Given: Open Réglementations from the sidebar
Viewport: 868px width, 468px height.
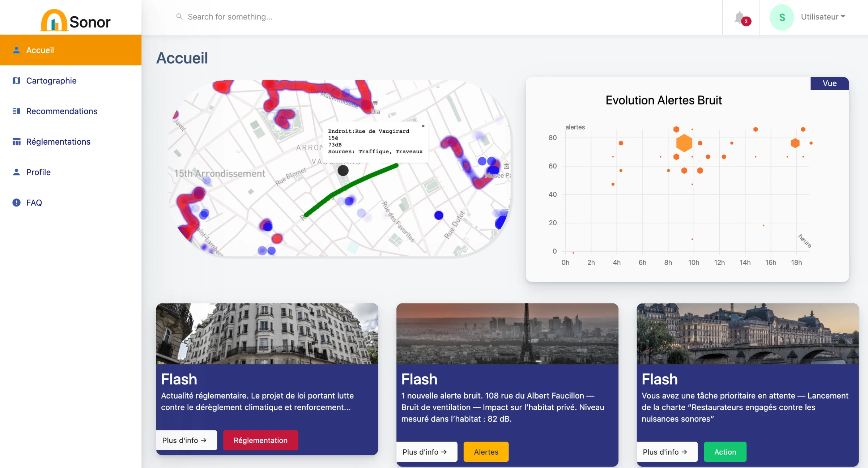Looking at the screenshot, I should coord(71,142).
